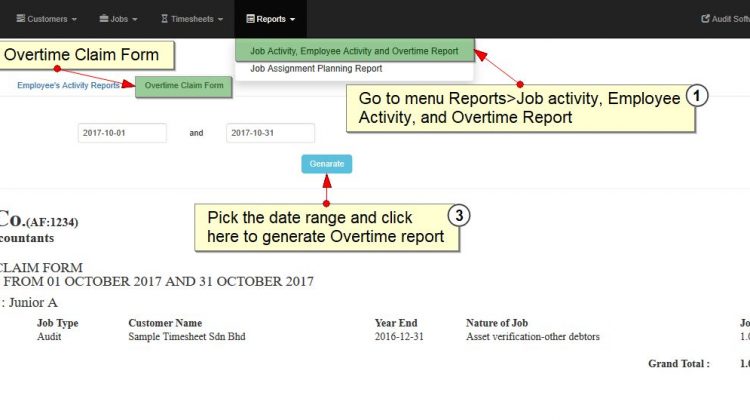This screenshot has width=750, height=420.
Task: Open the Audit Software link
Action: point(726,19)
